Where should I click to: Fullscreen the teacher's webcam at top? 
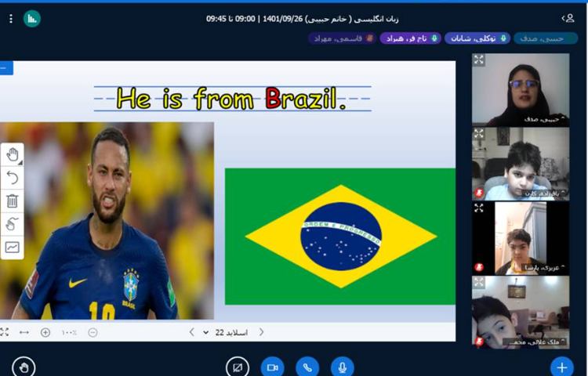pyautogui.click(x=479, y=60)
